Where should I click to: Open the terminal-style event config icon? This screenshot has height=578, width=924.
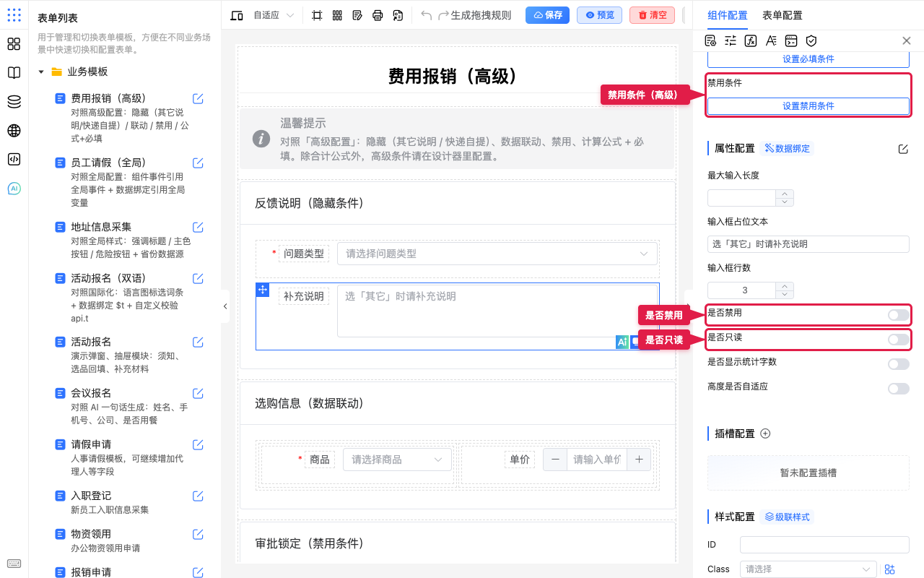coord(791,40)
